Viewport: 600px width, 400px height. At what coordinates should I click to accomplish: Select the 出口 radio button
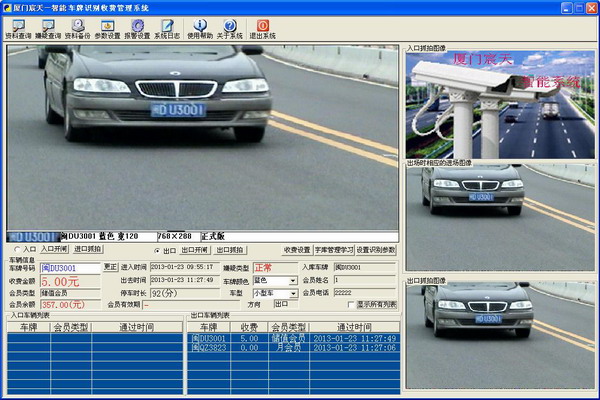(157, 250)
